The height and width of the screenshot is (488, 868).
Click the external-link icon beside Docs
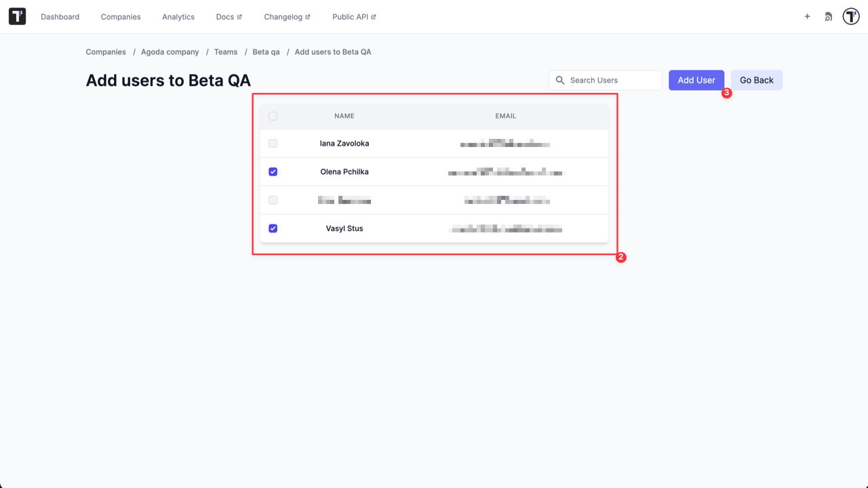coord(241,16)
